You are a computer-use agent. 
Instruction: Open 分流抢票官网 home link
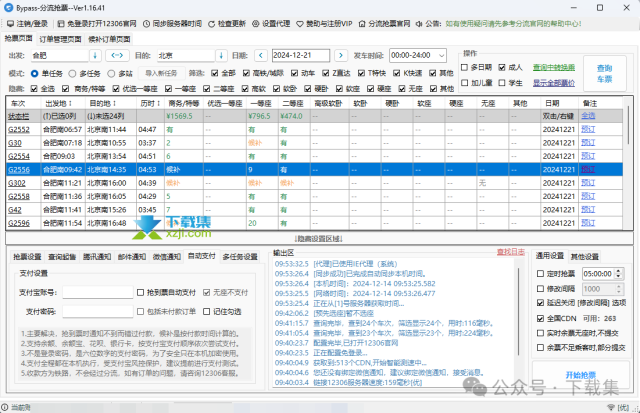click(384, 24)
